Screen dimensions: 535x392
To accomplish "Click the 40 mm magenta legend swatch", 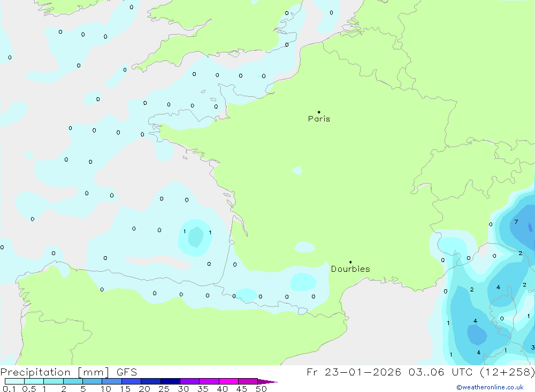I will [228, 381].
